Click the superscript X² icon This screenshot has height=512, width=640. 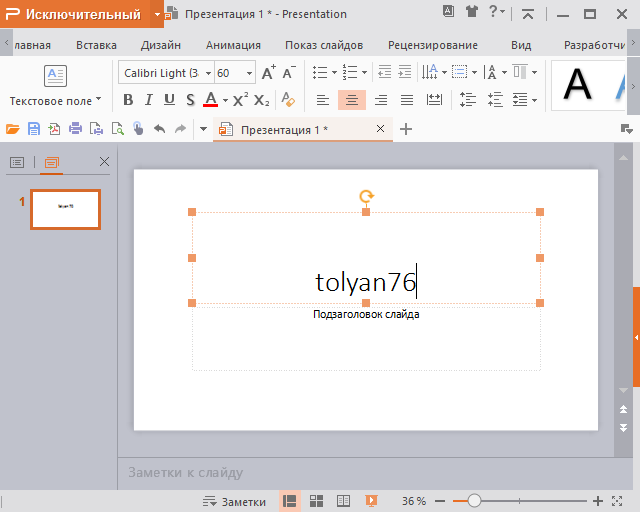(240, 100)
